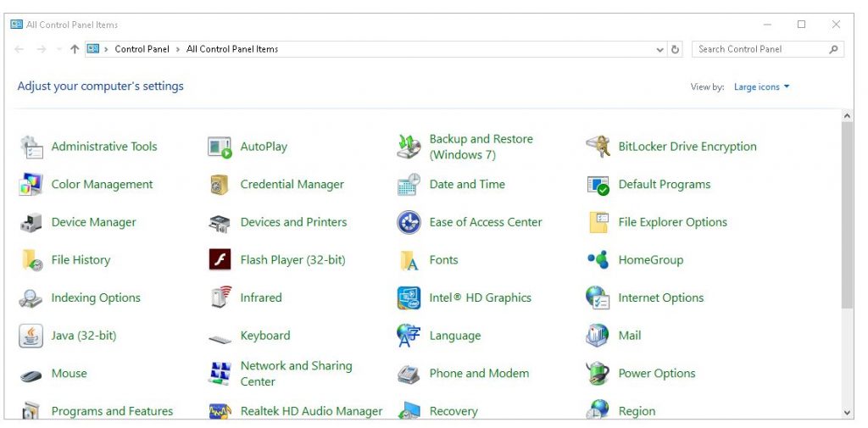The image size is (868, 428).
Task: Open the Ease of Access Center icon
Action: point(409,223)
